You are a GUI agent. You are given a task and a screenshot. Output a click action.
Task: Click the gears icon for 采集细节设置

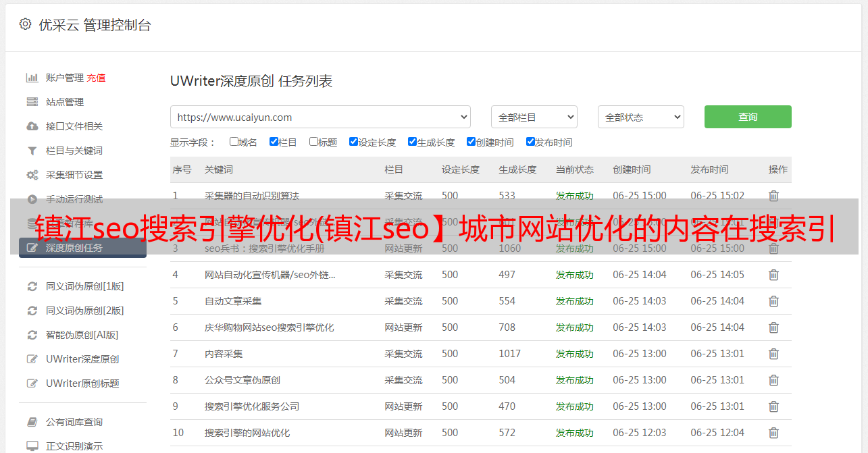pyautogui.click(x=32, y=175)
